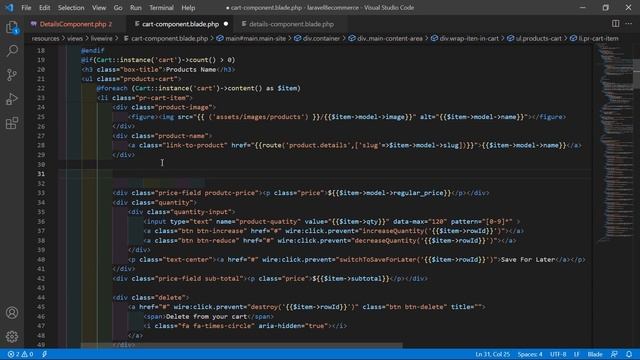
Task: Open the Go menu
Action: [x=118, y=8]
